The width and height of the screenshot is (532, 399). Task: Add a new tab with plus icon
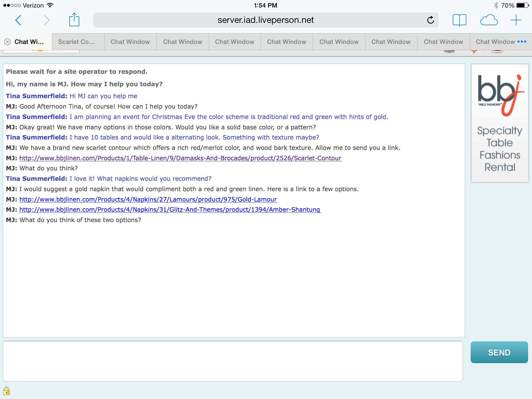[x=516, y=20]
